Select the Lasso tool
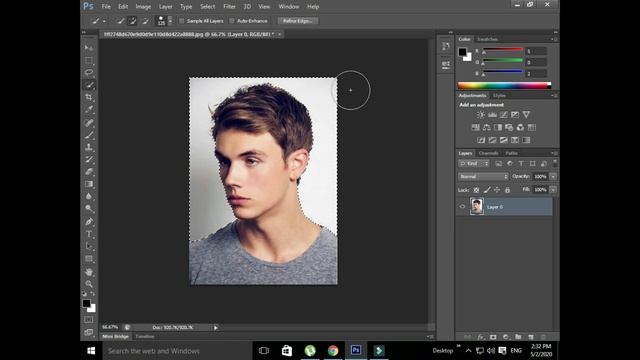The height and width of the screenshot is (360, 640). coord(89,73)
